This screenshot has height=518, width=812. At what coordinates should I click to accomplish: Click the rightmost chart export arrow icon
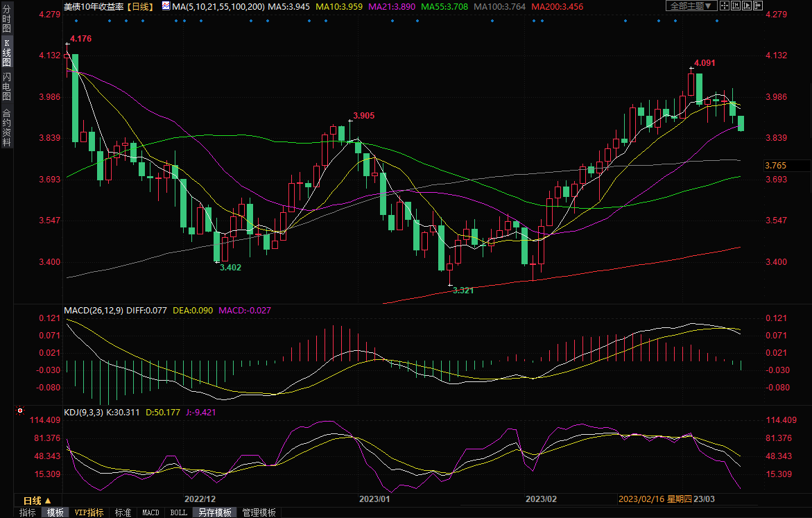757,6
